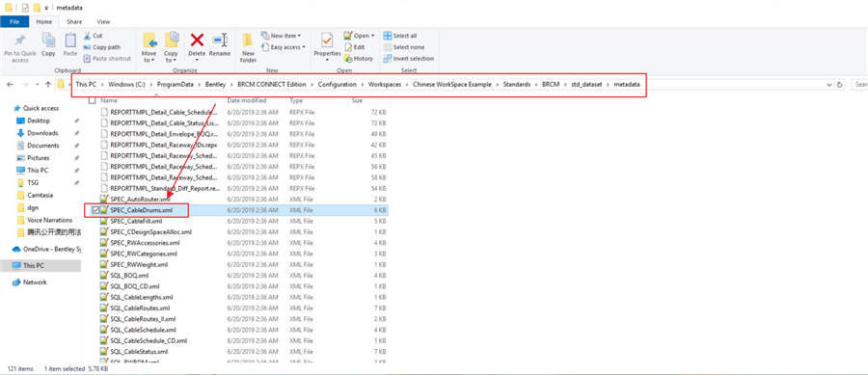Open Pictures in the sidebar
Screen dimensions: 868x375
[x=38, y=158]
